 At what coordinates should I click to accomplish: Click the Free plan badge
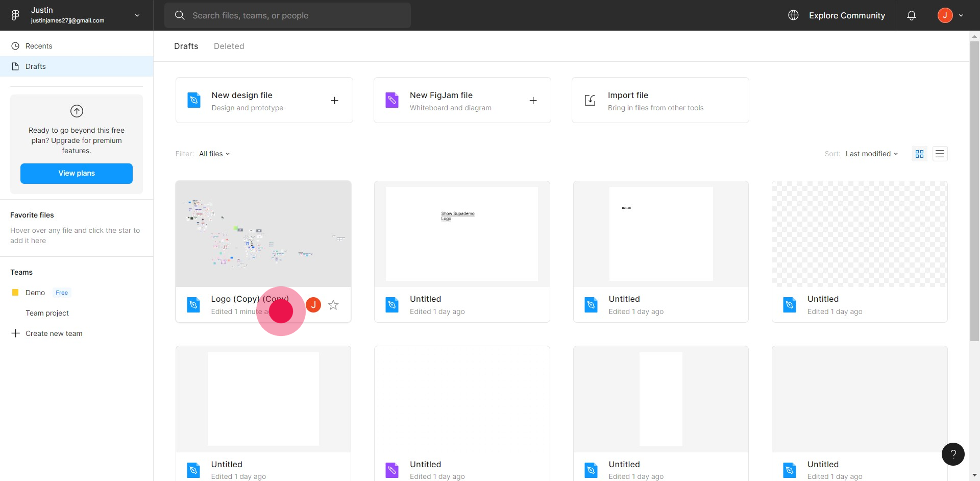[x=62, y=293]
